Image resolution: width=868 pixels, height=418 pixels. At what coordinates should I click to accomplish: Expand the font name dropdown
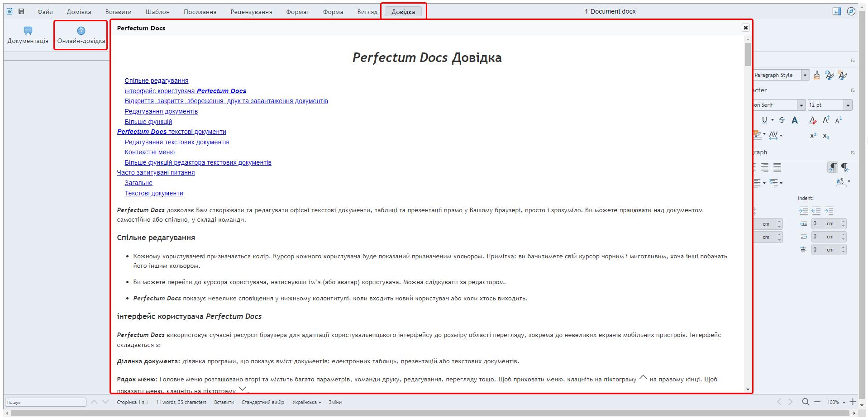[801, 105]
